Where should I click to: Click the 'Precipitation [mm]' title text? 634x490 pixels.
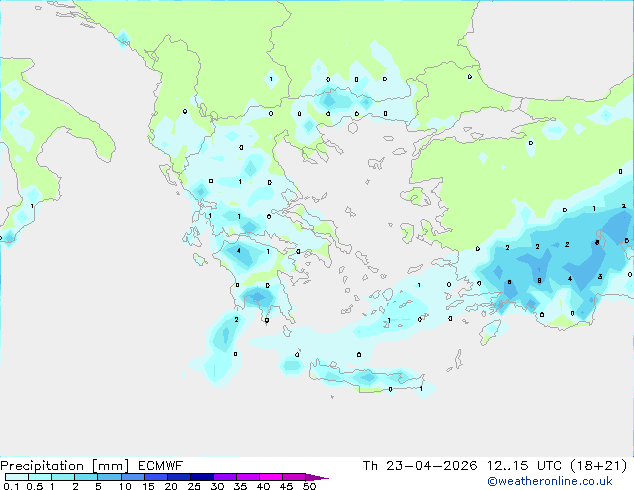65,466
